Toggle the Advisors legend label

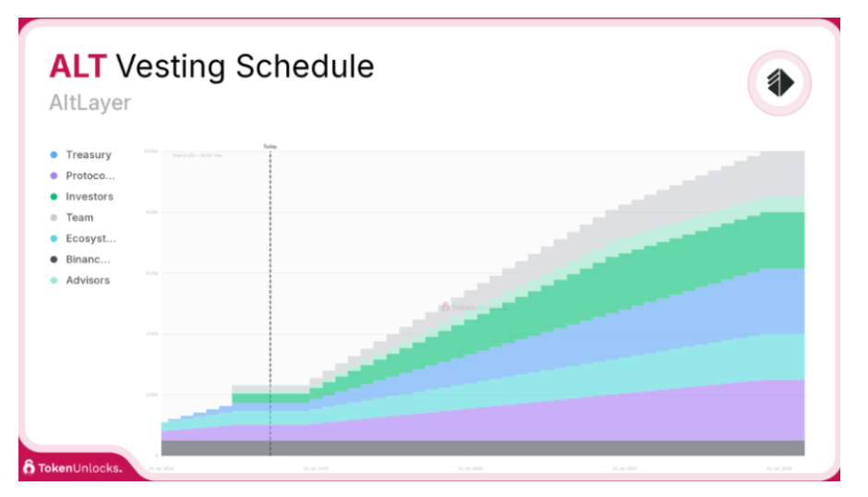click(x=88, y=280)
